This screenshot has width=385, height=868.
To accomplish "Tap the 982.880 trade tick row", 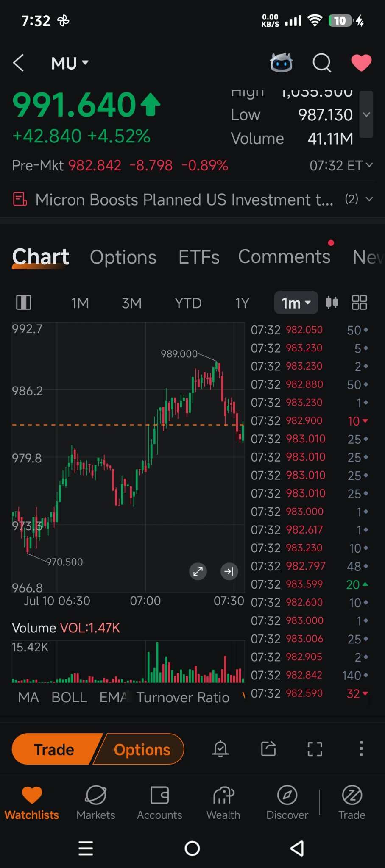I will click(x=310, y=384).
